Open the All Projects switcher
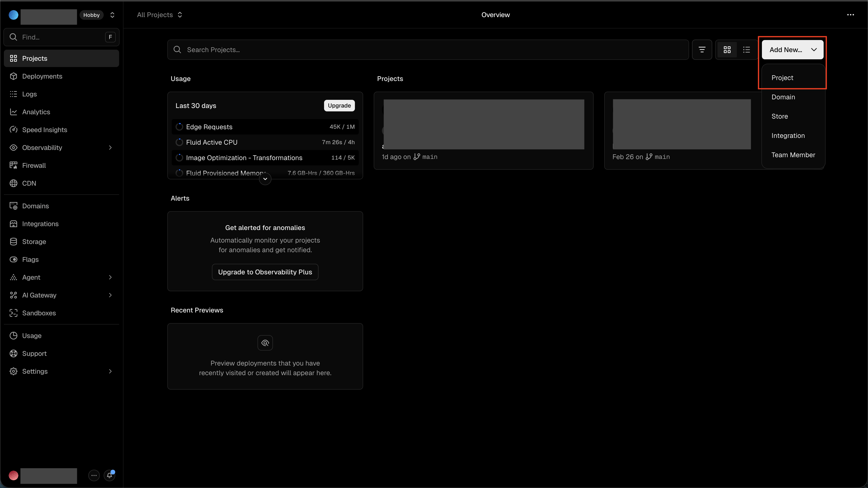 coord(159,15)
